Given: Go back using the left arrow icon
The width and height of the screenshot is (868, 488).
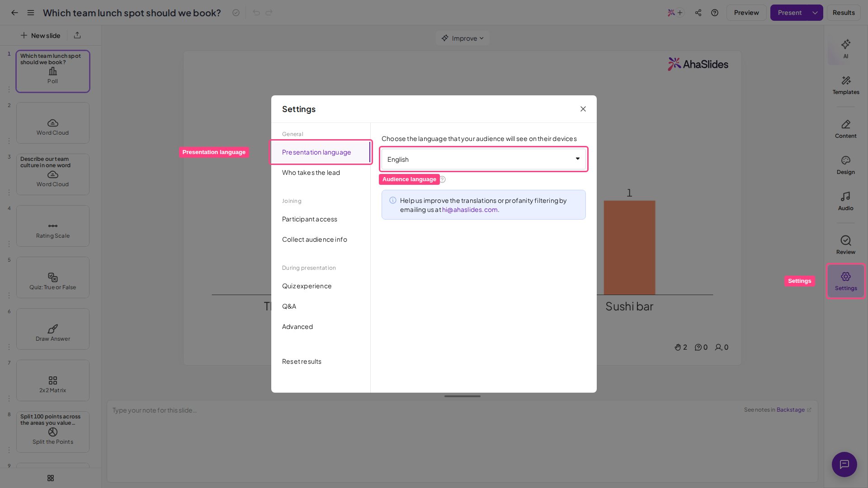Looking at the screenshot, I should (14, 13).
